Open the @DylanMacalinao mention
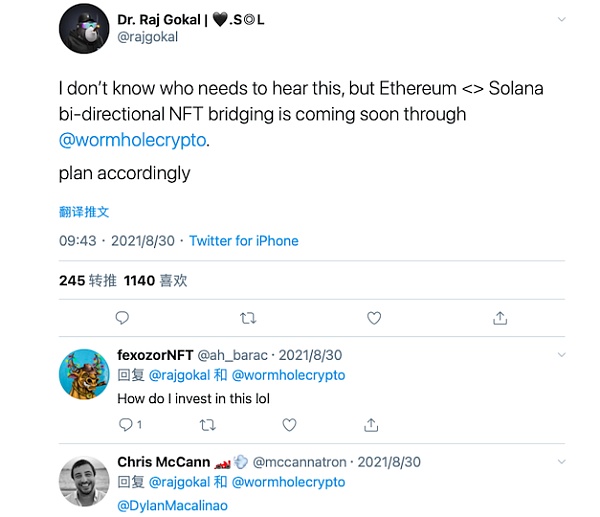The image size is (600, 517). [172, 505]
